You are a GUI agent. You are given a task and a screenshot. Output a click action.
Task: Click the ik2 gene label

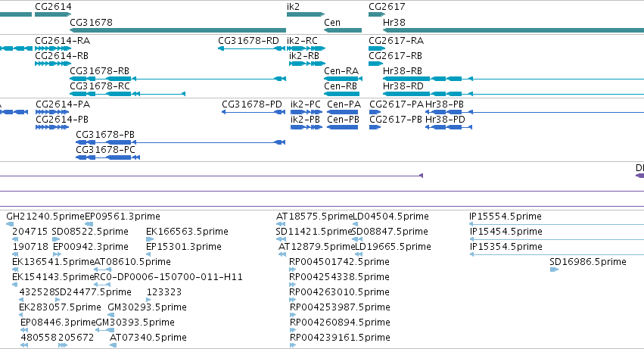pos(294,7)
